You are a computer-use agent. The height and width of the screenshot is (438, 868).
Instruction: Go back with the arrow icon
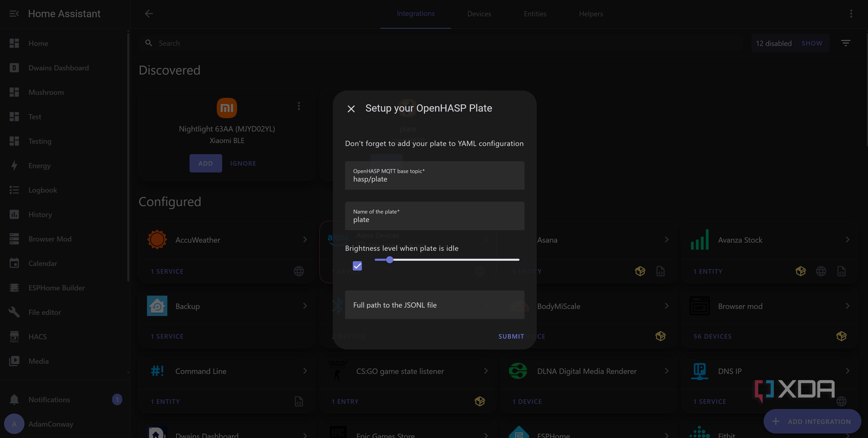(x=149, y=14)
